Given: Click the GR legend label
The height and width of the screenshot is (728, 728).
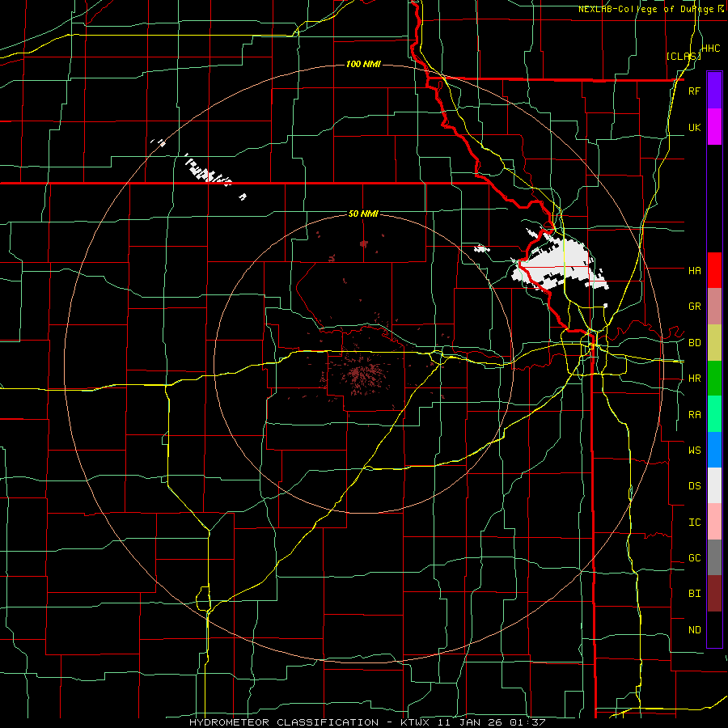Looking at the screenshot, I should (694, 307).
